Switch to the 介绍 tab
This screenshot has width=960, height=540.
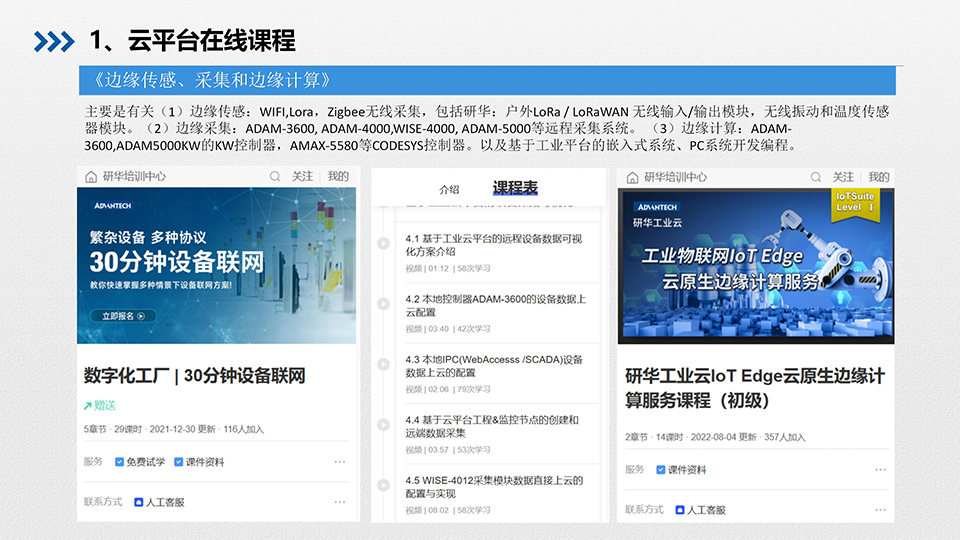pos(449,189)
